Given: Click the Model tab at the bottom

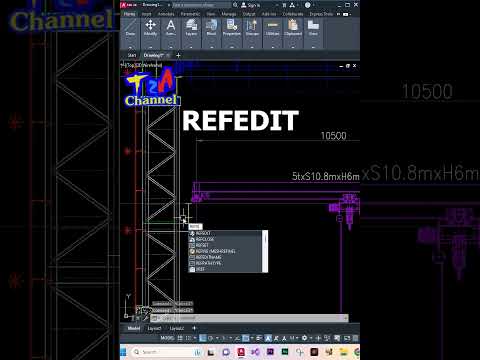Looking at the screenshot, I should [x=134, y=328].
